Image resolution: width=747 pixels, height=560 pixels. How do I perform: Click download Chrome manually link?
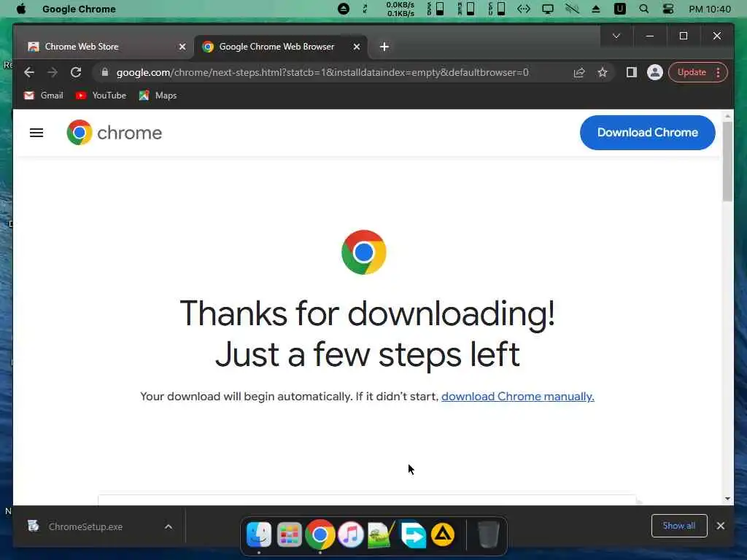518,397
